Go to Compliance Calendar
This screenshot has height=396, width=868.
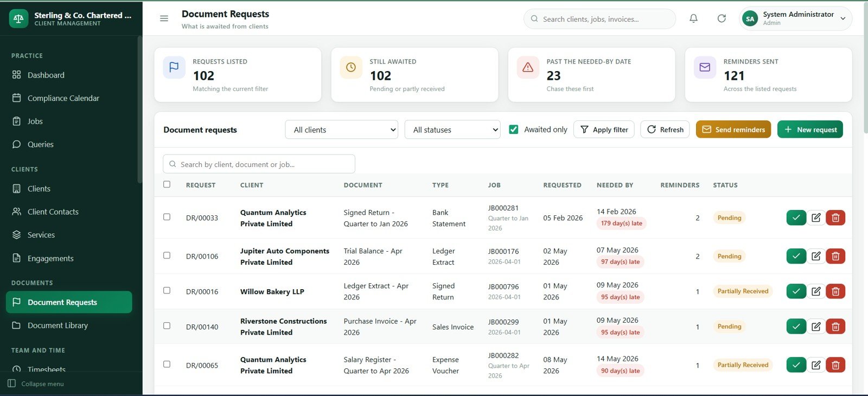point(69,98)
